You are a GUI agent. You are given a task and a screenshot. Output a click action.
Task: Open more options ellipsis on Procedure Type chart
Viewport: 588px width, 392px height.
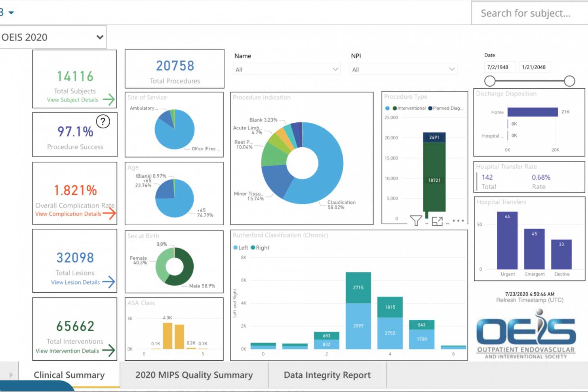(458, 221)
